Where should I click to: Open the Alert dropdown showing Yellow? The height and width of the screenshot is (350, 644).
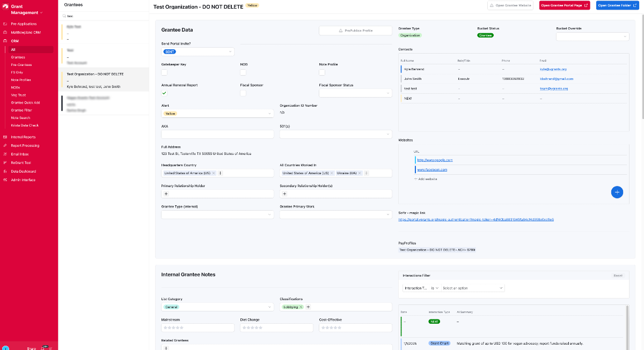[x=217, y=114]
